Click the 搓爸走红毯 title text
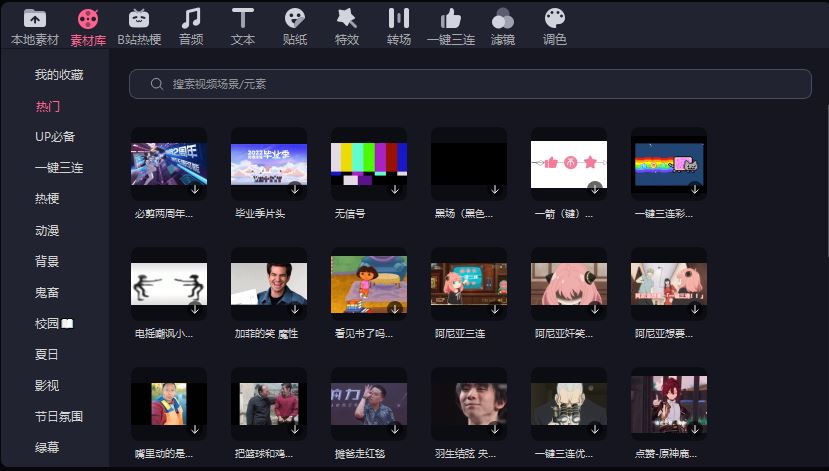 360,454
